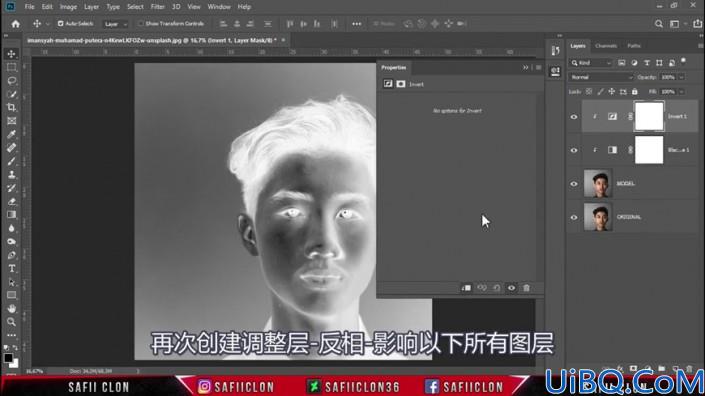Select the Eraser tool

[x=12, y=201]
